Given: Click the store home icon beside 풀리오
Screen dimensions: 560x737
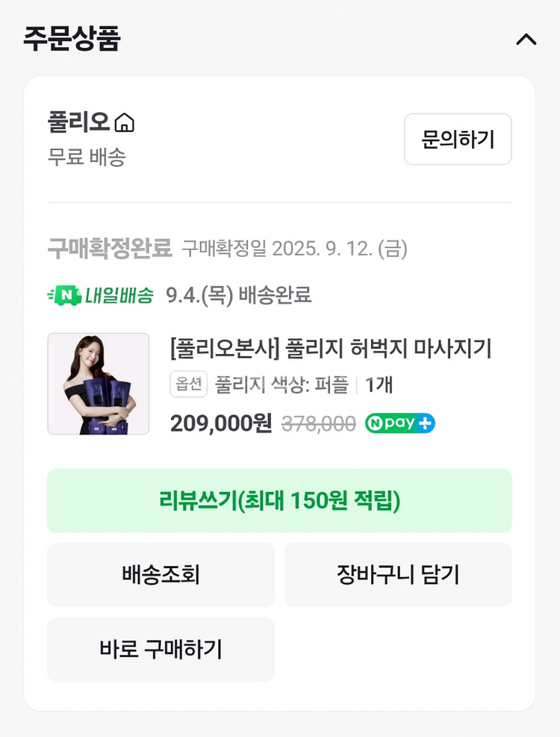Looking at the screenshot, I should pos(125,122).
